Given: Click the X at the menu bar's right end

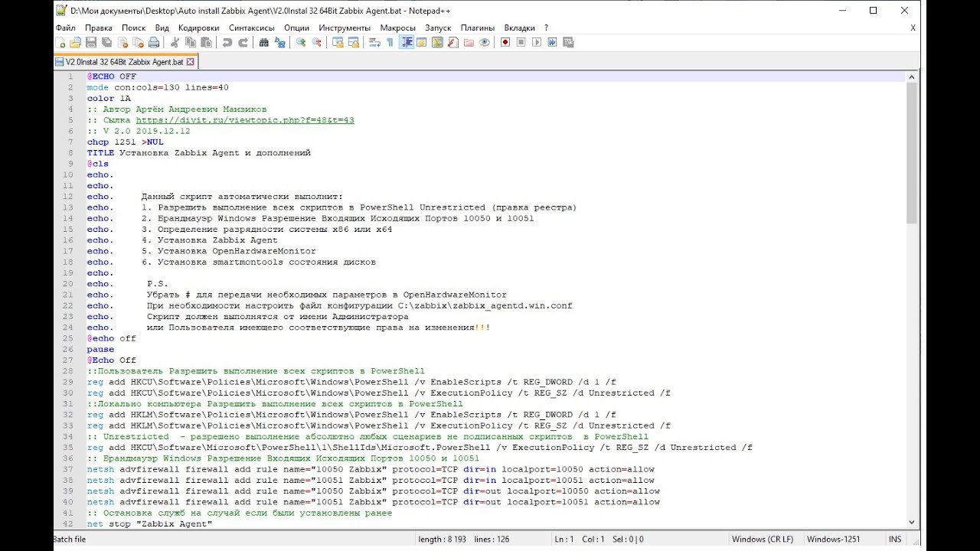Looking at the screenshot, I should [x=913, y=28].
